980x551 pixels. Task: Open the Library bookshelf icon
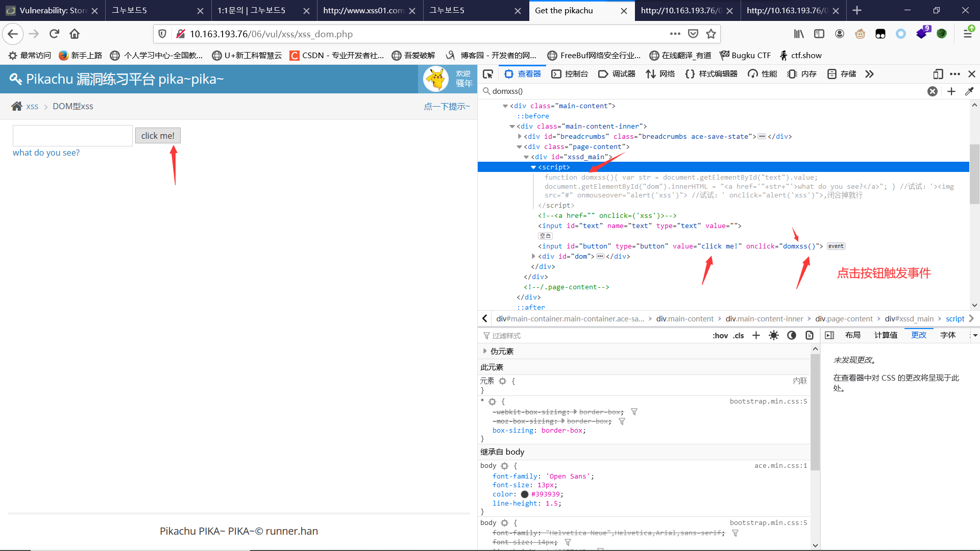(799, 34)
